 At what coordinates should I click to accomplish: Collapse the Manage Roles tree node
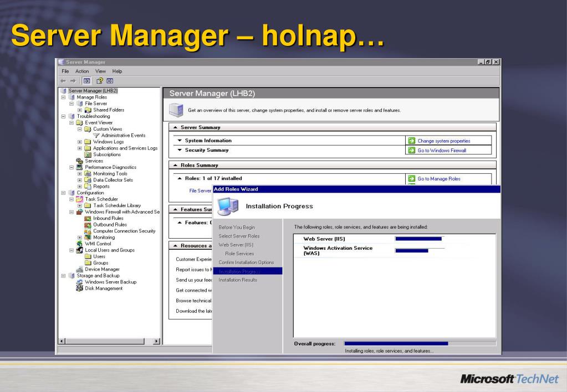(x=64, y=97)
